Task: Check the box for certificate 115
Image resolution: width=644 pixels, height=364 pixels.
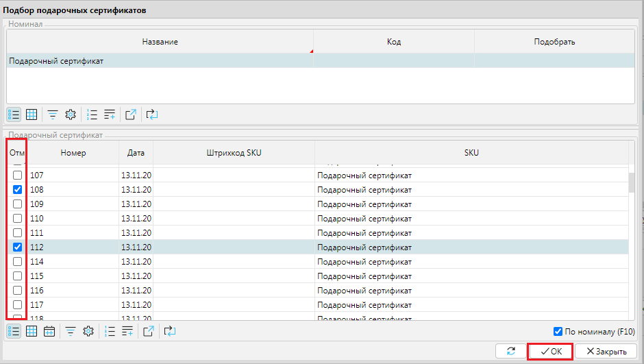Action: coord(18,276)
